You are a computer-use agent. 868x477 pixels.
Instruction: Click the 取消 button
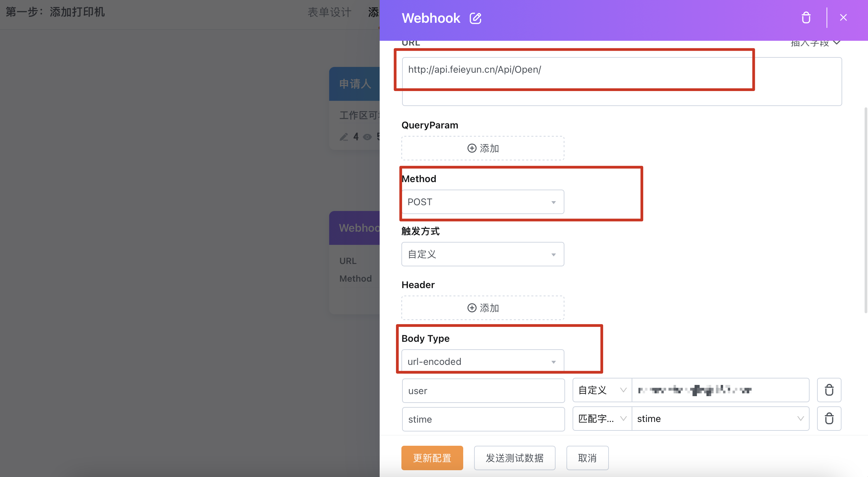point(587,458)
